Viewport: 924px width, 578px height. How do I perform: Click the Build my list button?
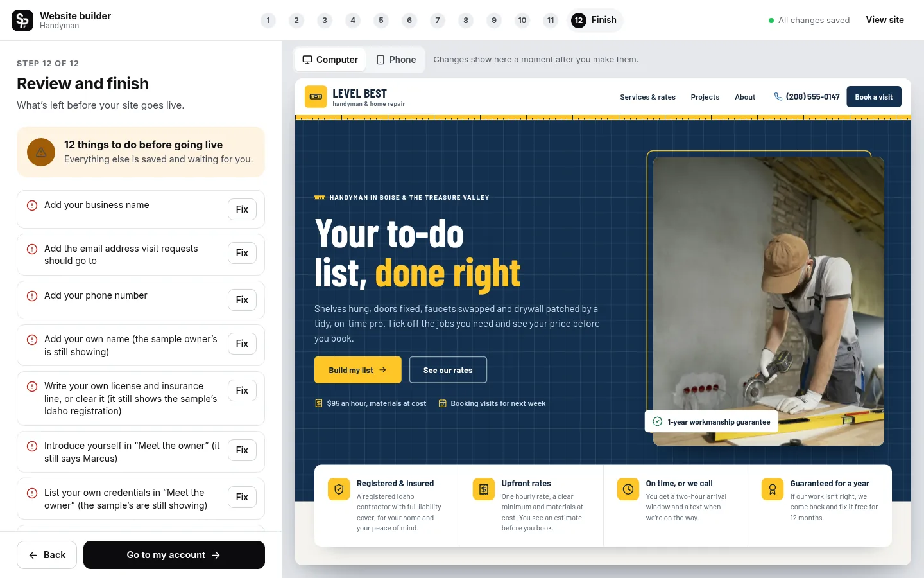point(357,370)
